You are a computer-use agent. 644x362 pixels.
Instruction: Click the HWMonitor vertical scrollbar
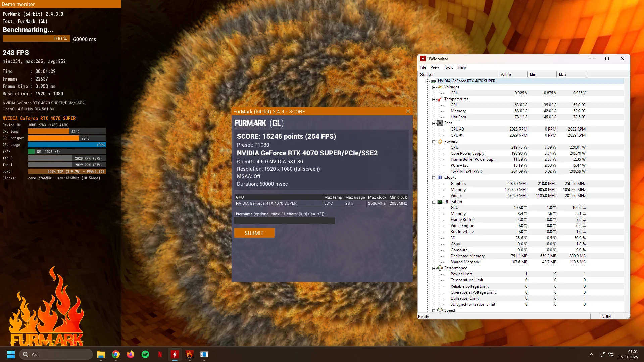[627, 263]
